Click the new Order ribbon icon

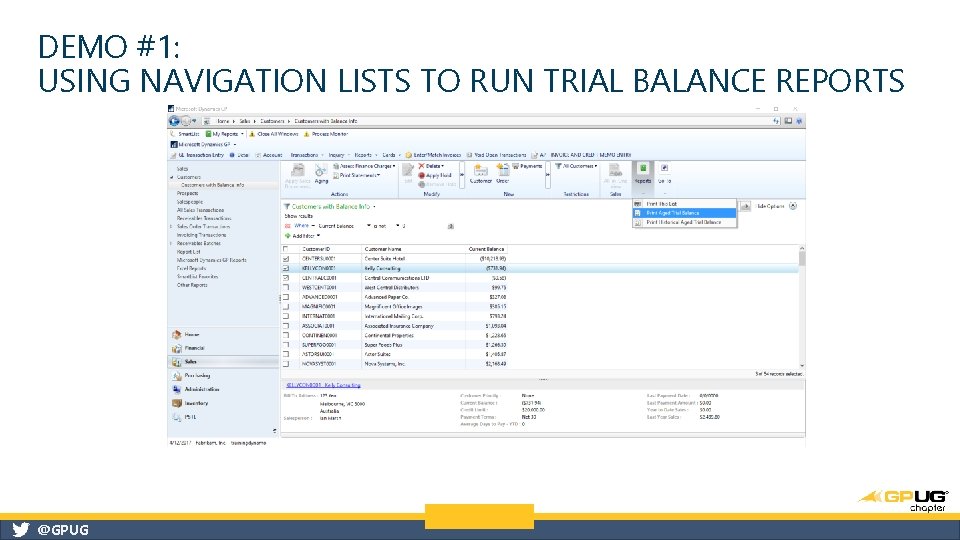tap(503, 174)
